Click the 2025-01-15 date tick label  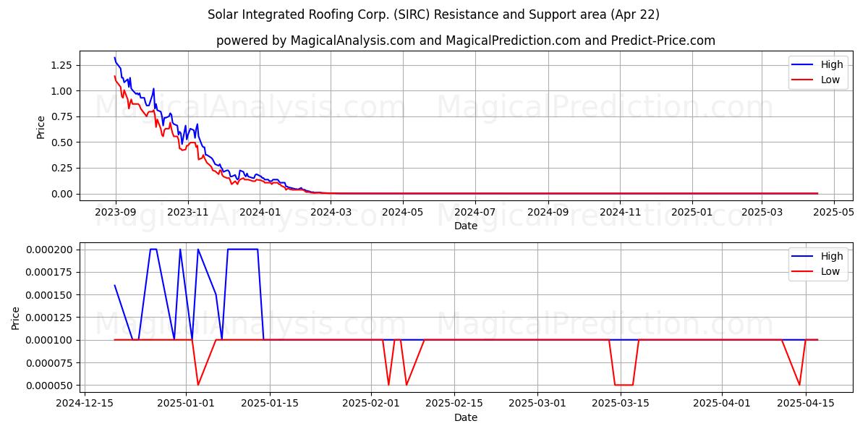tap(269, 404)
